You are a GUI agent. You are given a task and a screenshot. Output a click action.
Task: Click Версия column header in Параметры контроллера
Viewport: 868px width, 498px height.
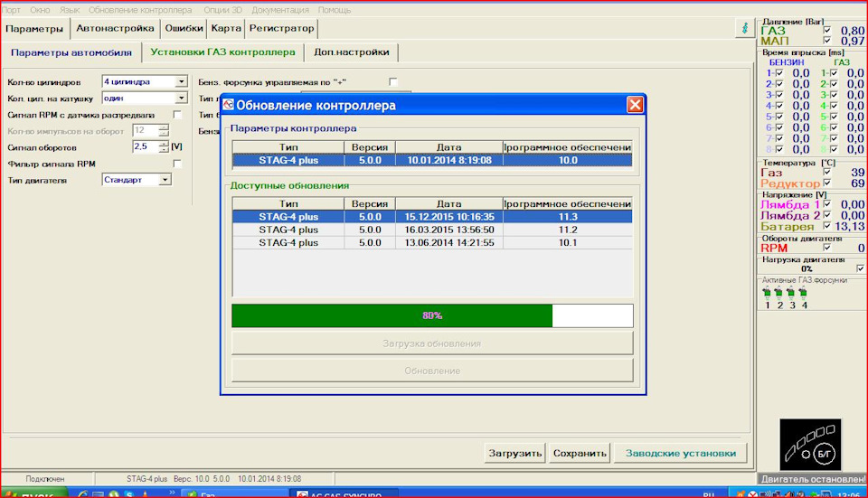click(x=369, y=147)
